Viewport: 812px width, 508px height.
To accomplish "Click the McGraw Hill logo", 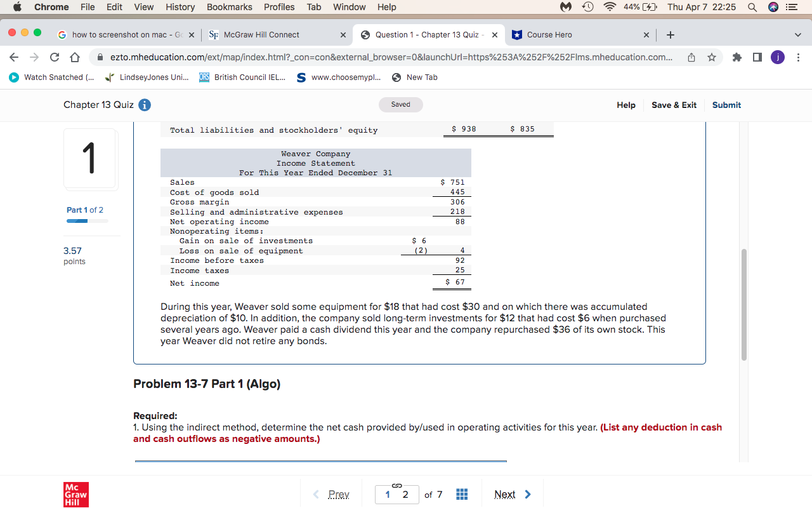I will 75,494.
